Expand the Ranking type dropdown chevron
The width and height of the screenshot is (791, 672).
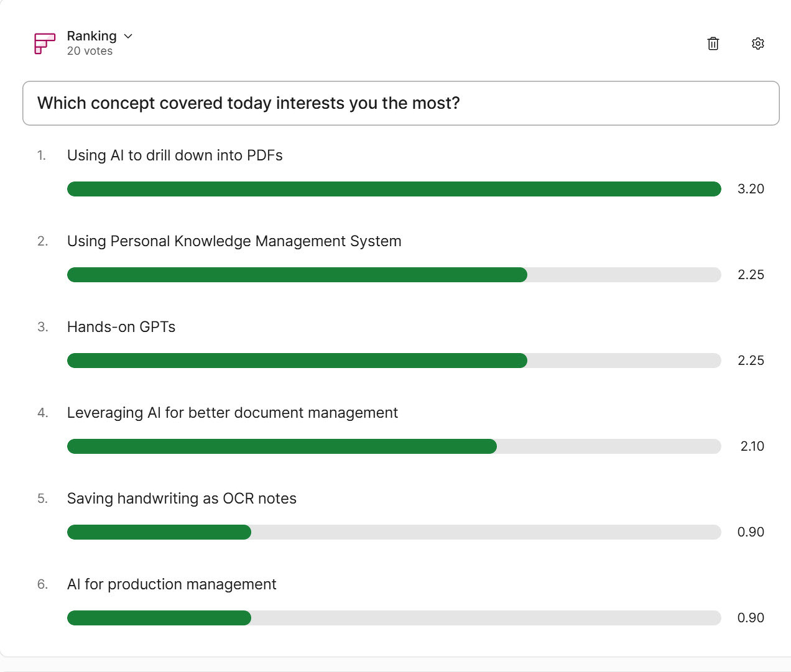pos(128,36)
